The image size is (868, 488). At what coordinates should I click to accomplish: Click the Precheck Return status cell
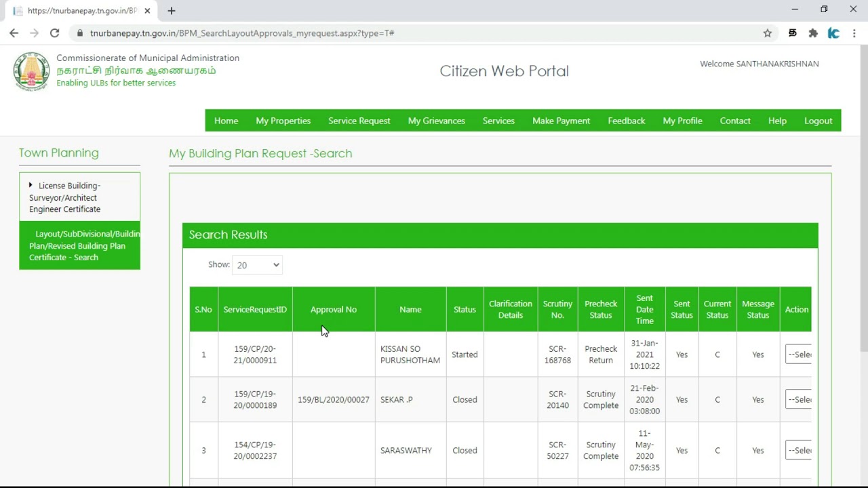[x=601, y=354]
